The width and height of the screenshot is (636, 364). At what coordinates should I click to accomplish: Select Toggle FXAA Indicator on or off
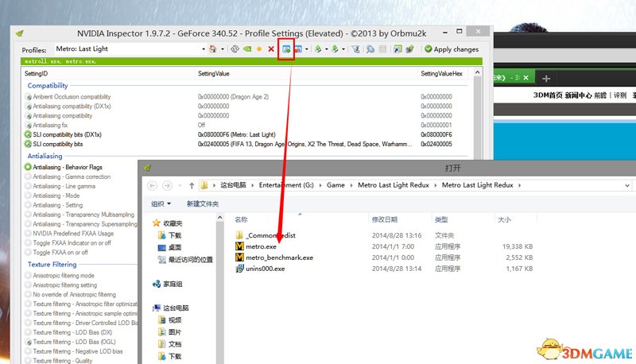click(x=72, y=243)
